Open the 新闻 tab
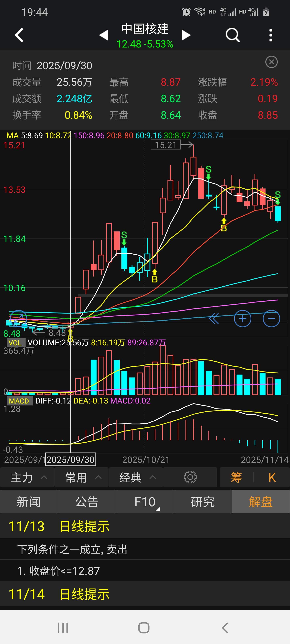This screenshot has height=644, width=290. tap(29, 502)
